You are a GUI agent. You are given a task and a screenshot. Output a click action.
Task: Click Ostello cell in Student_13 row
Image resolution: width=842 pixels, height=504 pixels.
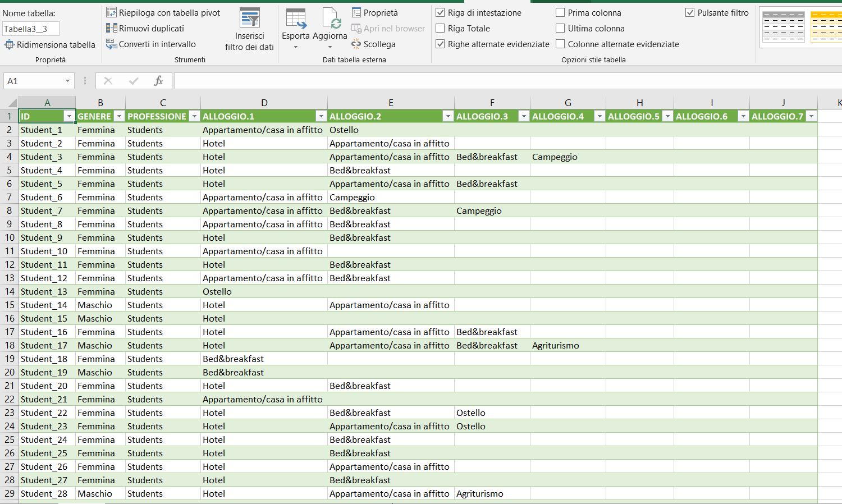click(x=264, y=291)
